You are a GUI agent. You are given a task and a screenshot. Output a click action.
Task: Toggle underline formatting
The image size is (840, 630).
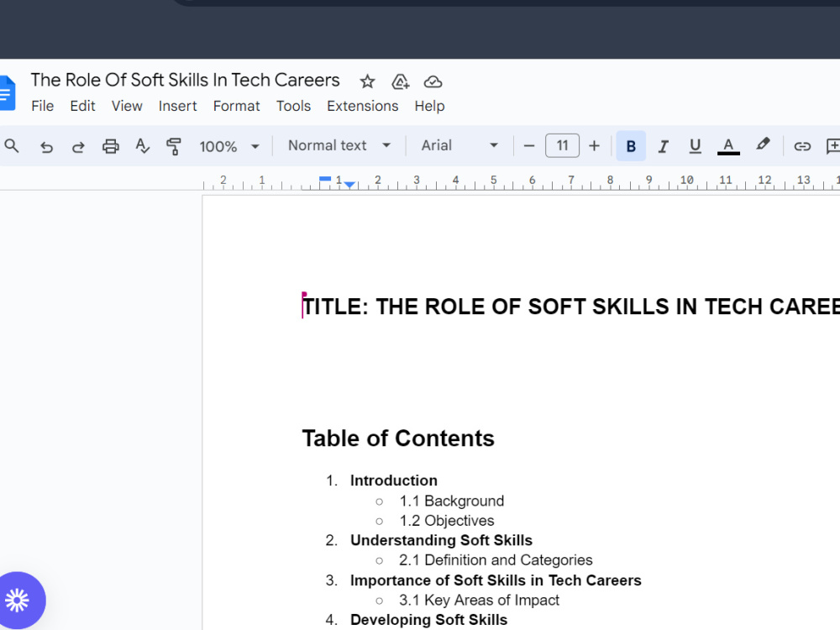coord(695,145)
